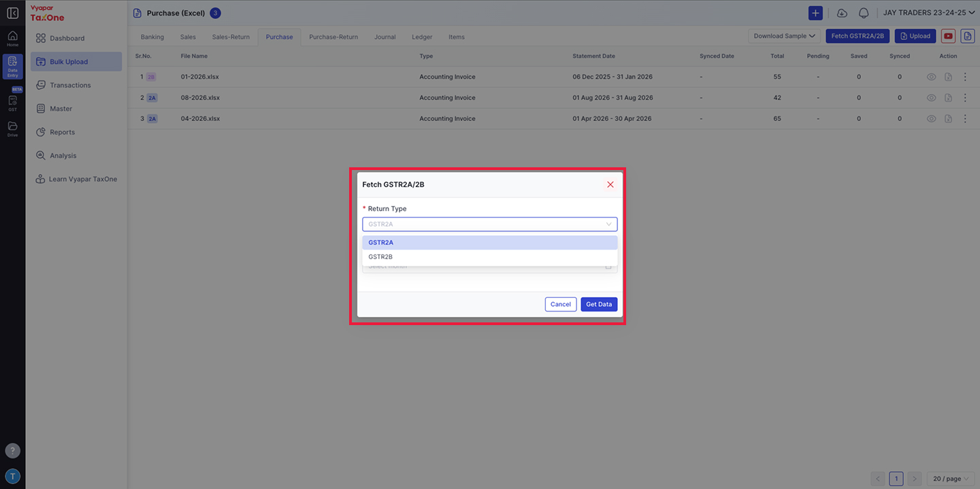The height and width of the screenshot is (489, 980).
Task: Switch to the Purchase-Return tab
Action: click(333, 37)
